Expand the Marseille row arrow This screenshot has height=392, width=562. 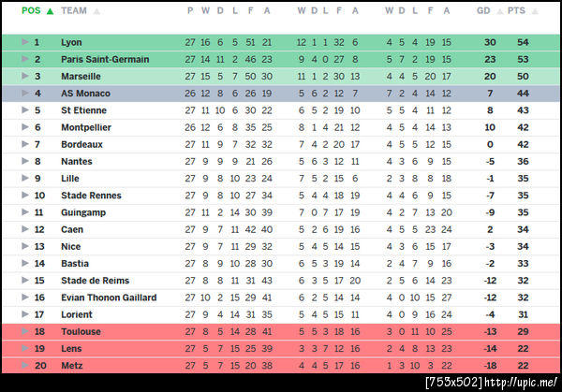tap(26, 76)
